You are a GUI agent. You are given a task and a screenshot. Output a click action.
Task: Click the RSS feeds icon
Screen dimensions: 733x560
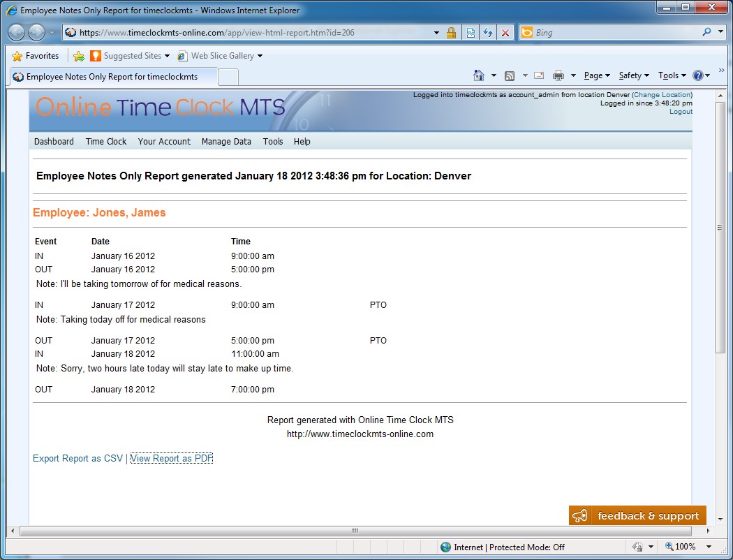click(x=510, y=75)
